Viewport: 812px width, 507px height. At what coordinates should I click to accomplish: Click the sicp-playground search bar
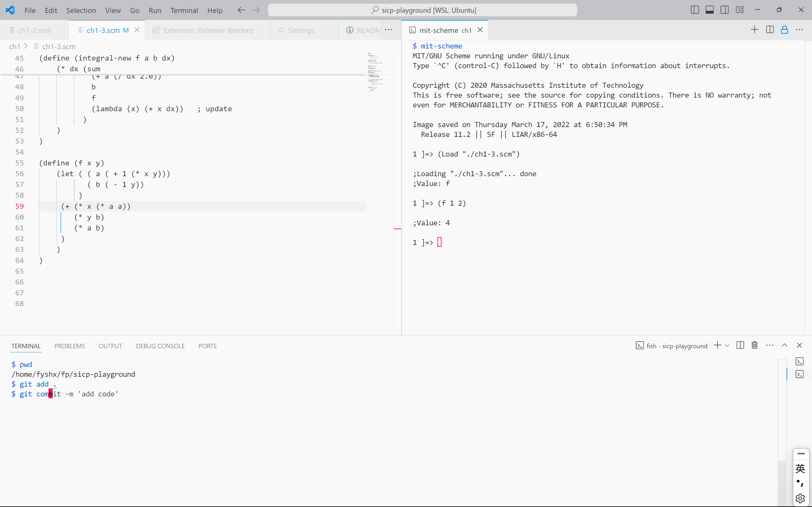point(422,10)
